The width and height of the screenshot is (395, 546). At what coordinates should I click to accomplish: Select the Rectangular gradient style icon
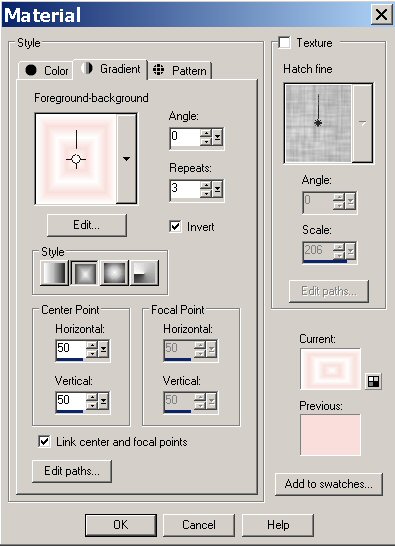click(85, 273)
